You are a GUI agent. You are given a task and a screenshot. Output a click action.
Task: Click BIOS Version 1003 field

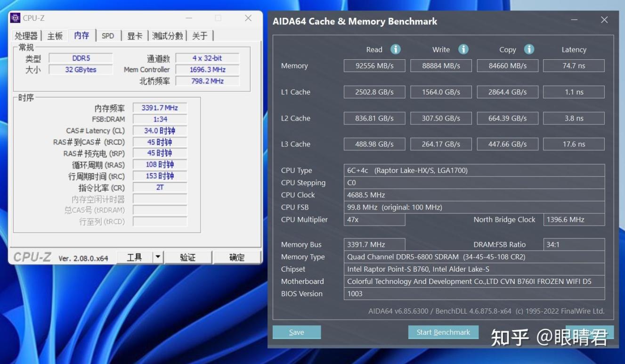(x=474, y=294)
